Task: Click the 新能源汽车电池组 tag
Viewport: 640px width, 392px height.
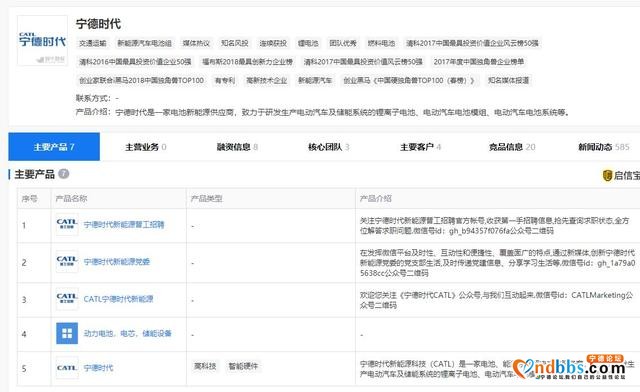Action: click(x=144, y=43)
